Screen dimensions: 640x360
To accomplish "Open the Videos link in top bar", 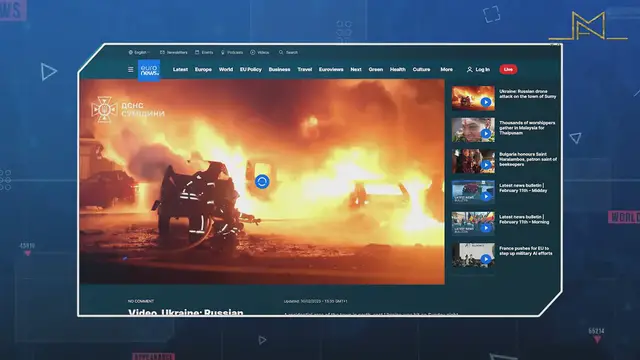I will point(260,53).
